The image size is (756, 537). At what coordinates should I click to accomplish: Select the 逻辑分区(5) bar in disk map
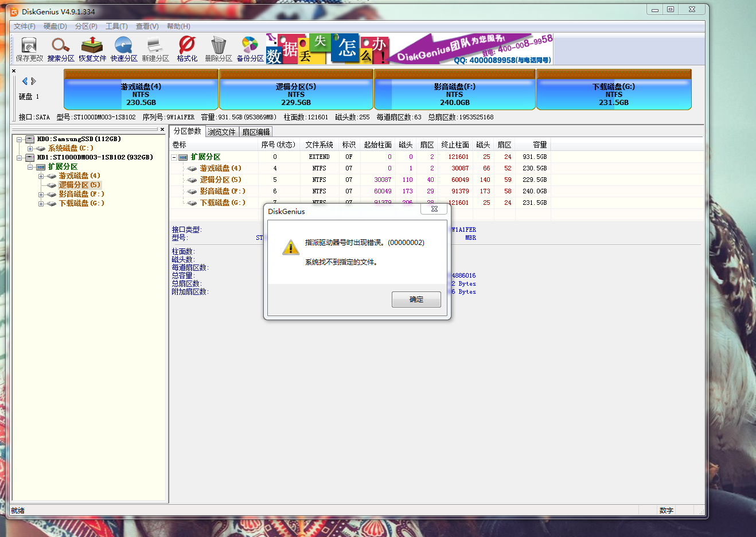[x=296, y=89]
